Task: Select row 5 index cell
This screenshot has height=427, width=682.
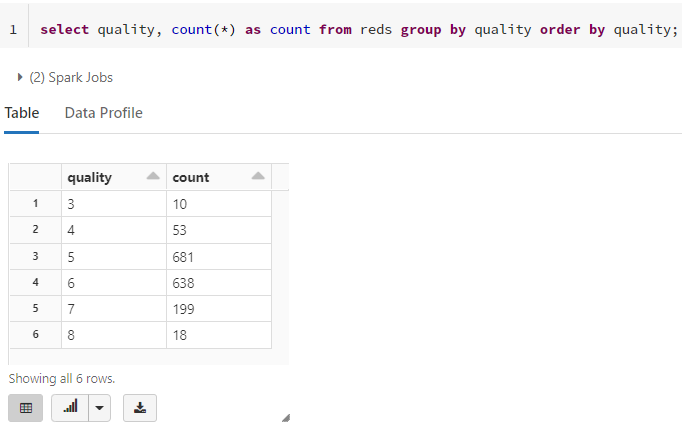Action: (x=36, y=309)
